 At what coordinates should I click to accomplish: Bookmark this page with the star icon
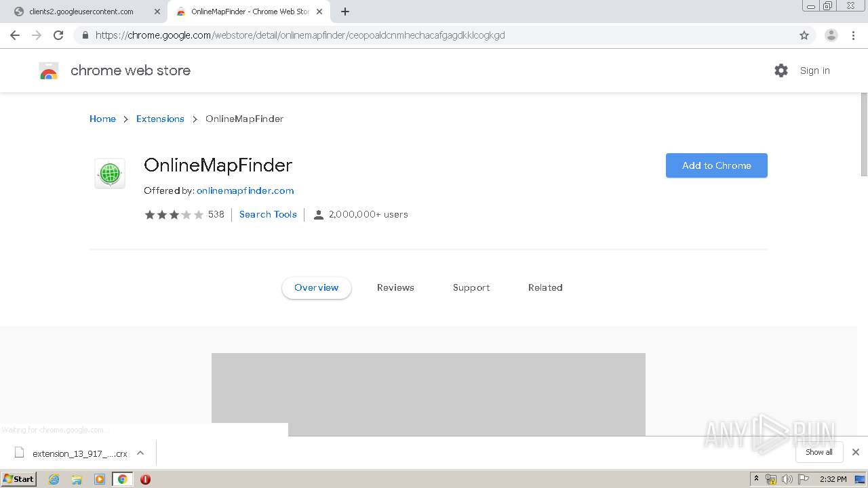pyautogui.click(x=804, y=35)
